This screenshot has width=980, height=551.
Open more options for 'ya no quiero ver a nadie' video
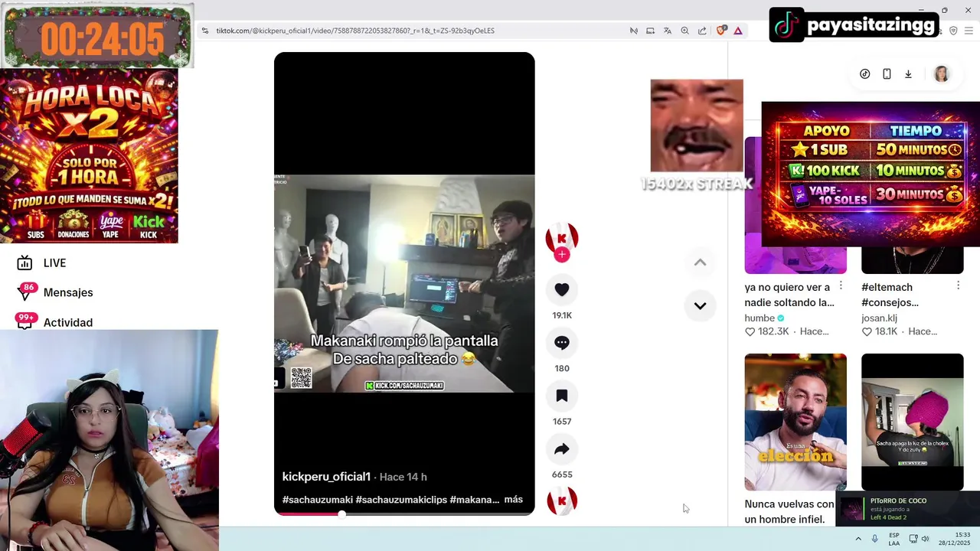tap(841, 285)
